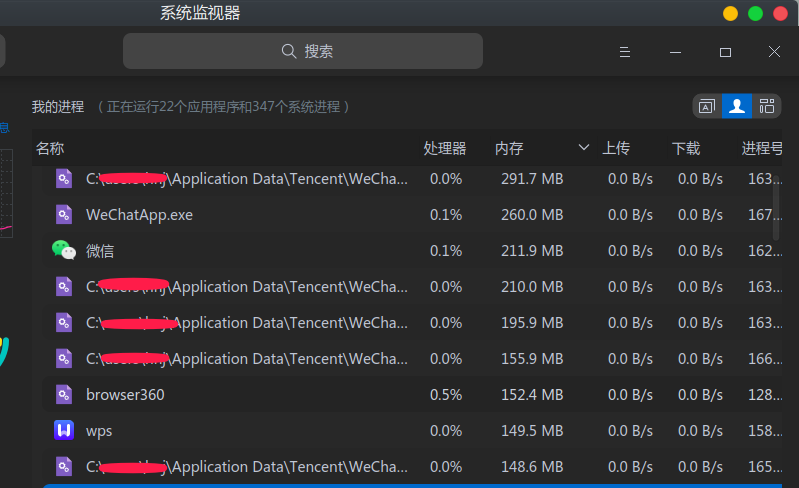
Task: Click the 195.9 MB memory value
Action: 532,322
